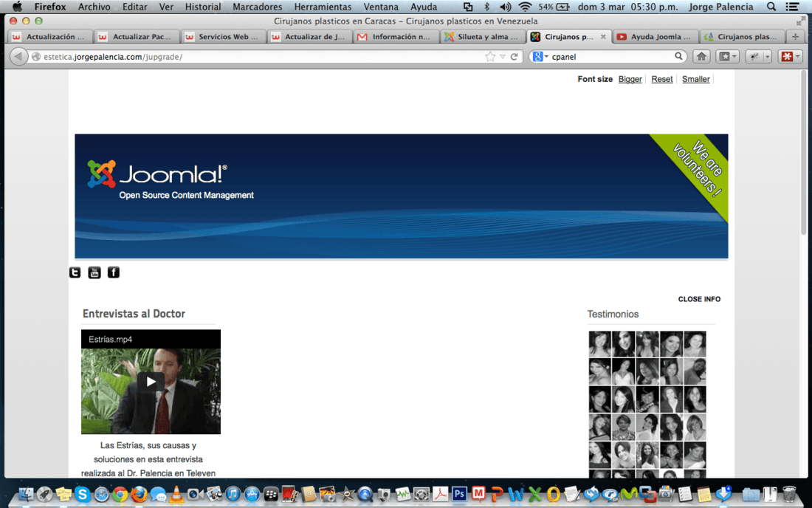Click the search magnifier in search box
Image resolution: width=812 pixels, height=508 pixels.
[678, 56]
